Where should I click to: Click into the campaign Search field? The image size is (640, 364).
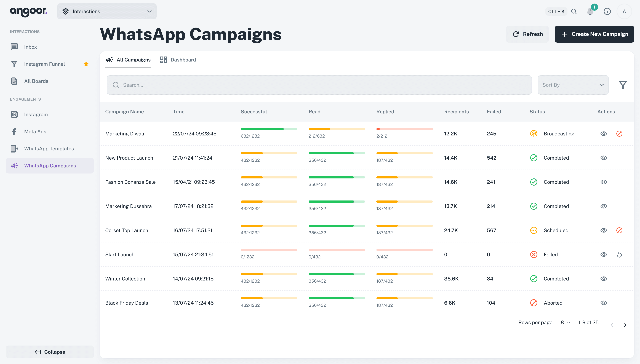coord(319,85)
